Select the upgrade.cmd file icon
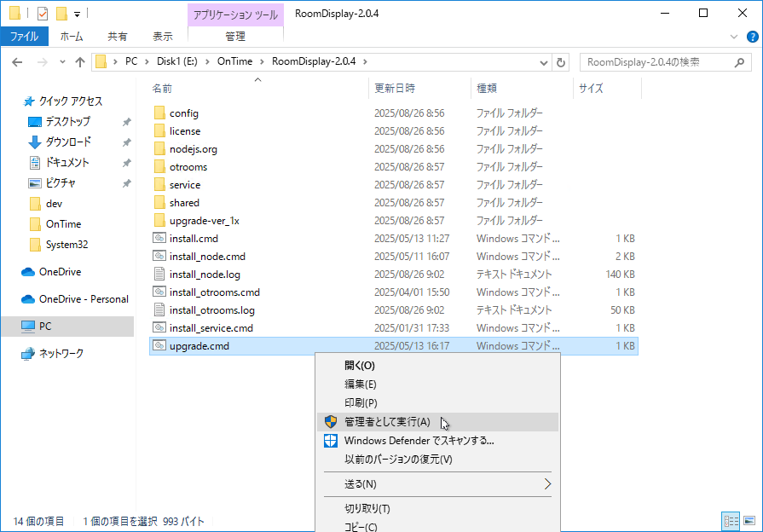This screenshot has height=532, width=763. (159, 345)
